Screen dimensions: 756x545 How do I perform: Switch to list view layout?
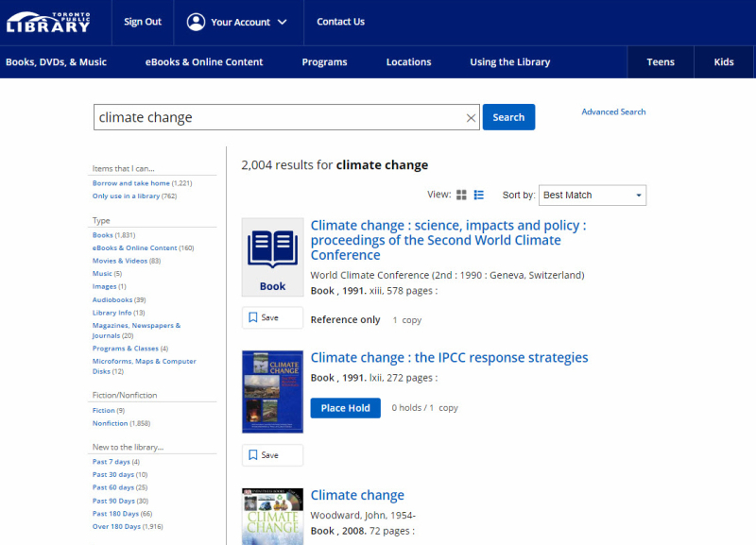pos(478,195)
